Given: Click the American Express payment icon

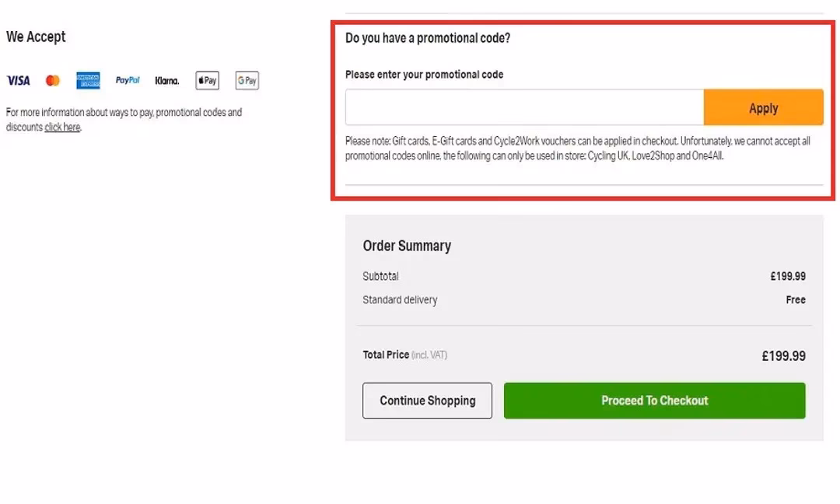Looking at the screenshot, I should point(88,80).
